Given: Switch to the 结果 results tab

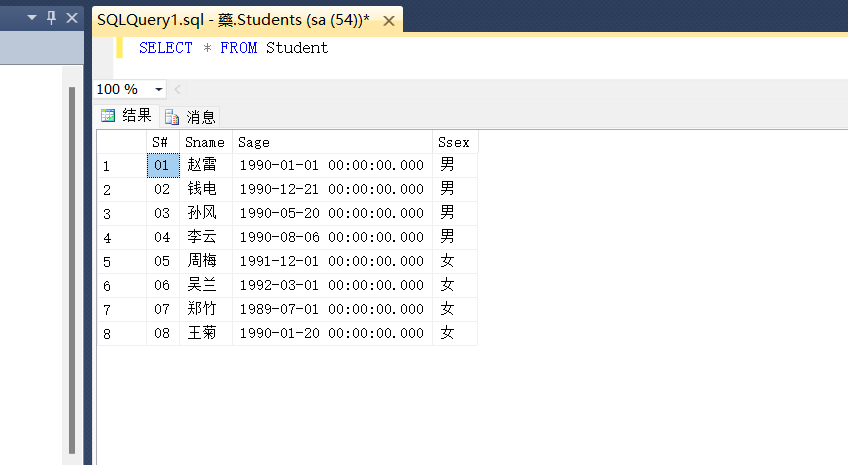Looking at the screenshot, I should (x=127, y=115).
